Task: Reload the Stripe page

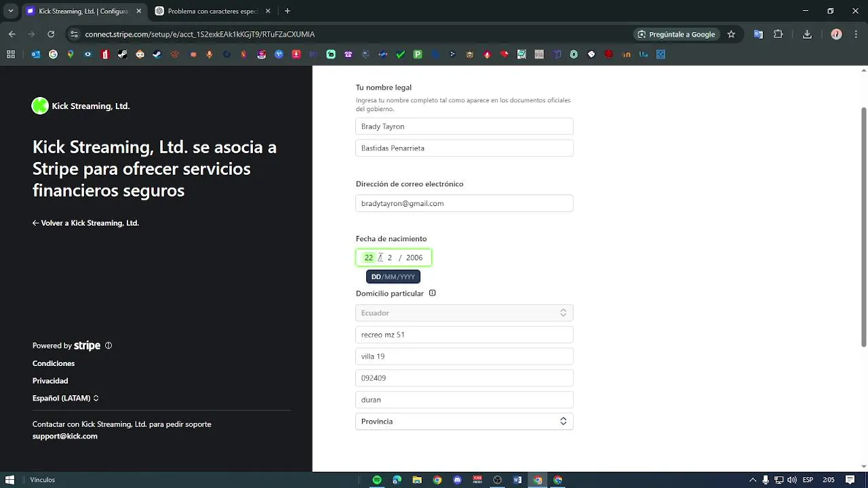Action: pyautogui.click(x=51, y=34)
